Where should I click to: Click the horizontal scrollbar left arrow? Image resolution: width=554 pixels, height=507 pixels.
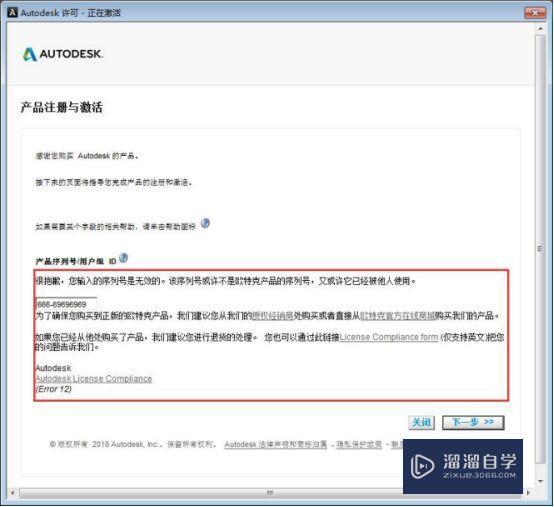pos(13,492)
